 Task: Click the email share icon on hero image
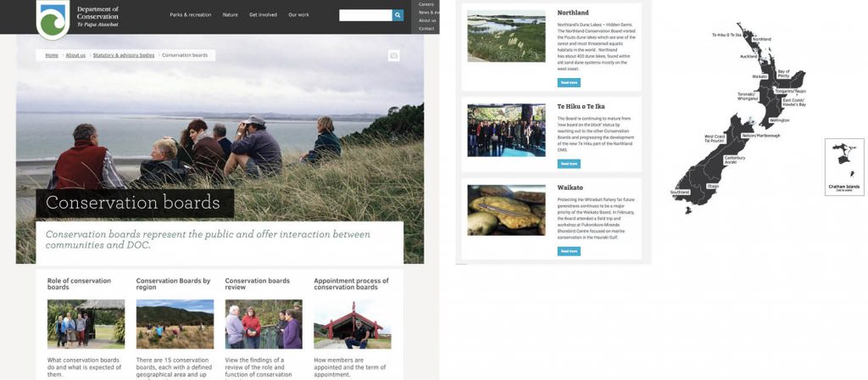(x=393, y=55)
